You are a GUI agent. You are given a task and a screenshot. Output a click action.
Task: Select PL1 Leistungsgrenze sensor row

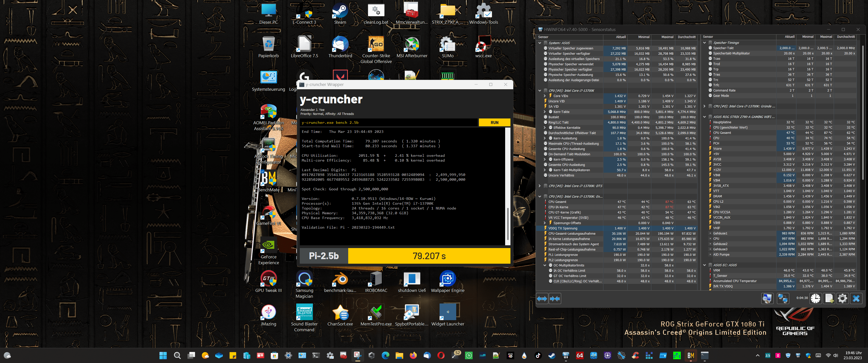617,255
